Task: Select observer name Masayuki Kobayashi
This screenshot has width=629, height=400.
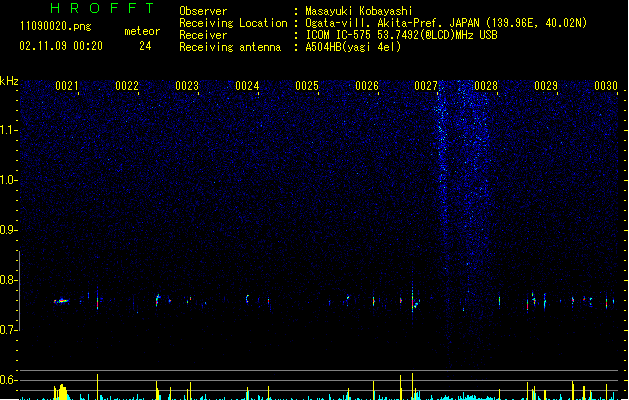Action: click(359, 11)
